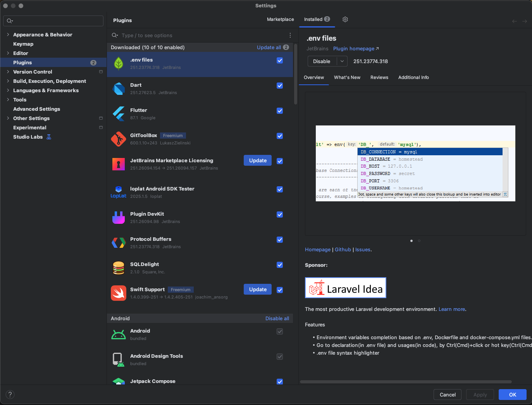Toggle the SQLDelight plugin checkbox
The height and width of the screenshot is (405, 532).
click(x=280, y=265)
